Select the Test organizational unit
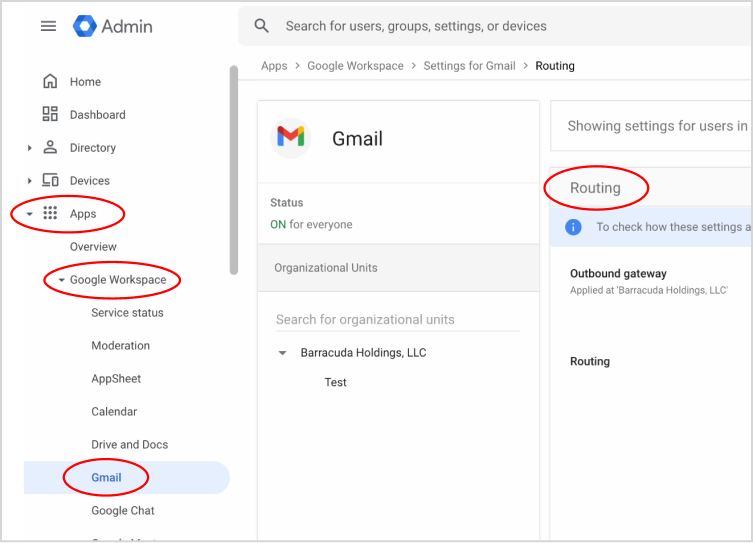The image size is (753, 543). (x=335, y=382)
